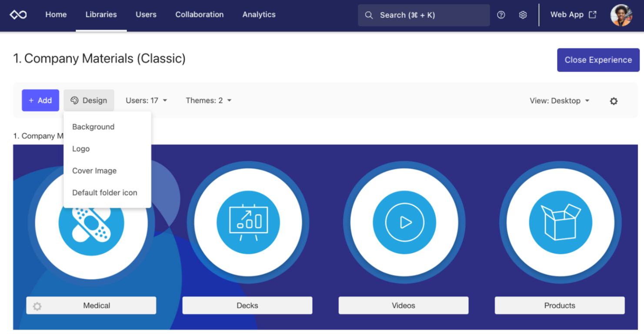
Task: Click the Videos folder label button
Action: pos(404,305)
